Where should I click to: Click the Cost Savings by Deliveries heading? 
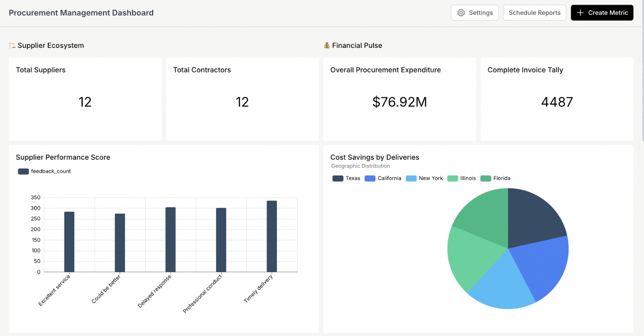pos(375,157)
